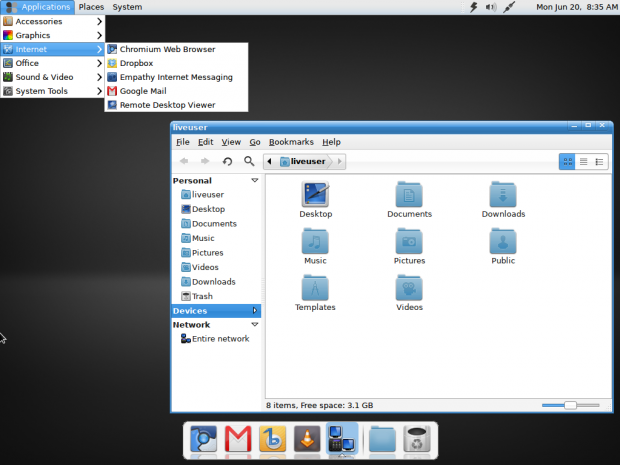Collapse the Personal sidebar section
Viewport: 620px width, 465px height.
(255, 180)
